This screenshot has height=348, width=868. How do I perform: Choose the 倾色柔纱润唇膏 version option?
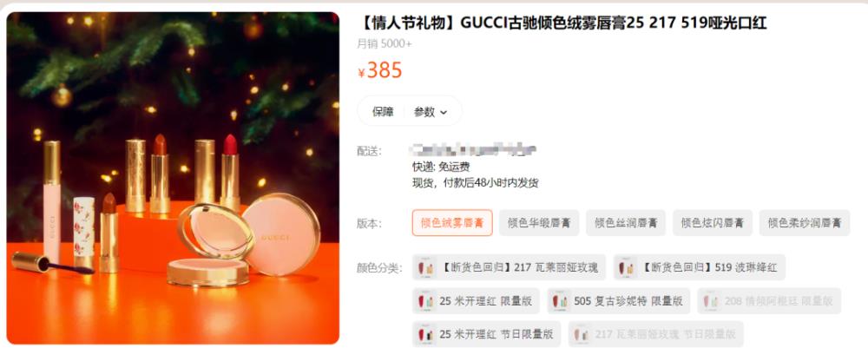point(805,223)
